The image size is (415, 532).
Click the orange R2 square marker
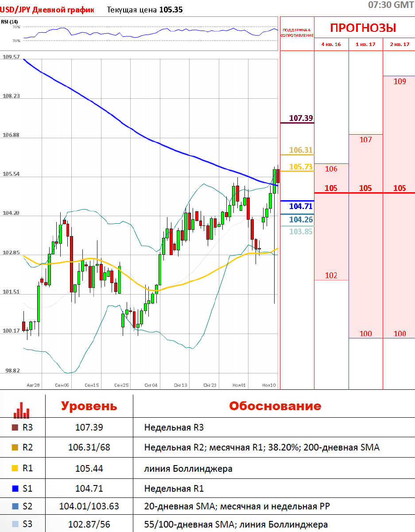tap(15, 448)
